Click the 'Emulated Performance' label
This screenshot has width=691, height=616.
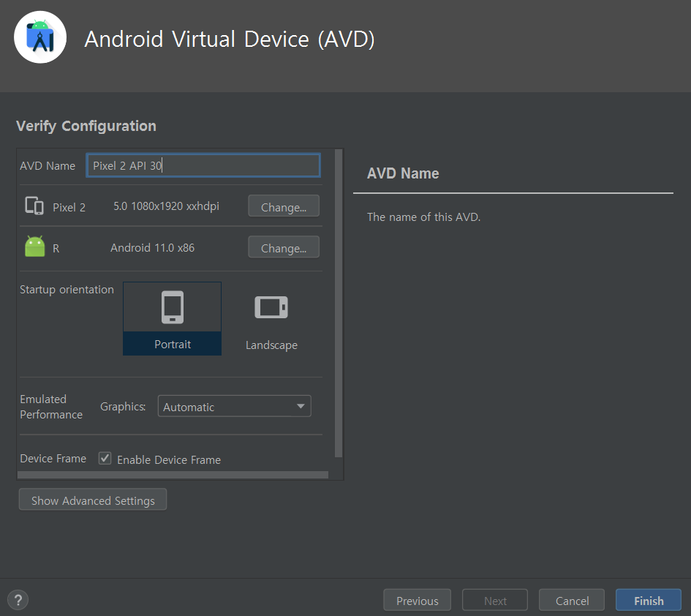tap(51, 407)
